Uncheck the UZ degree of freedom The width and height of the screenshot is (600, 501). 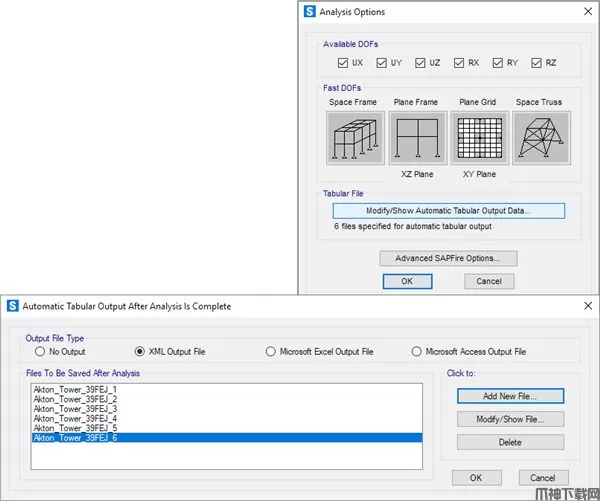422,63
